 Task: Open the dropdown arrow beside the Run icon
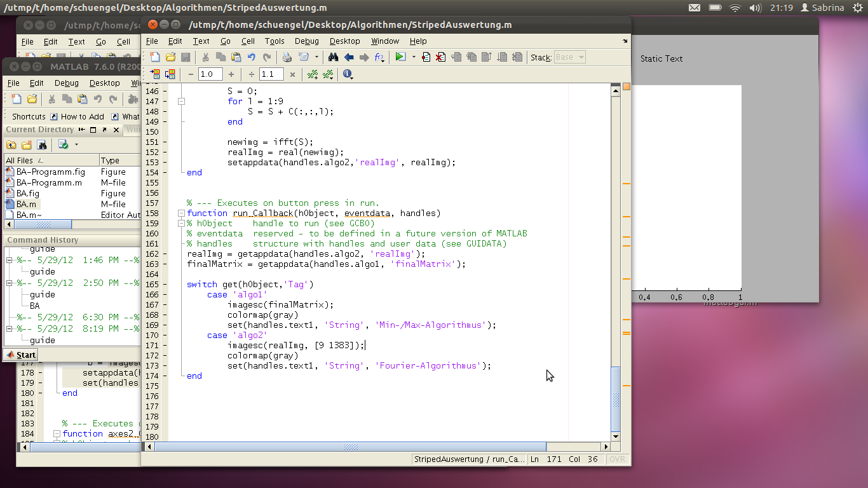point(414,57)
